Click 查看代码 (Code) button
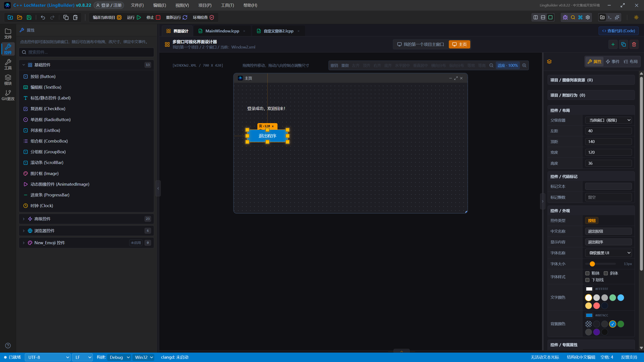644x362 pixels. [619, 31]
